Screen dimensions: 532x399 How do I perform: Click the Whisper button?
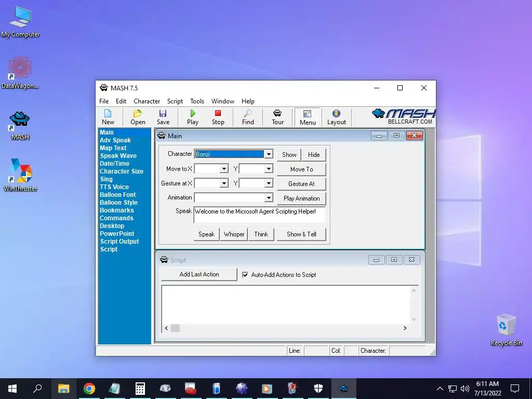(x=234, y=234)
